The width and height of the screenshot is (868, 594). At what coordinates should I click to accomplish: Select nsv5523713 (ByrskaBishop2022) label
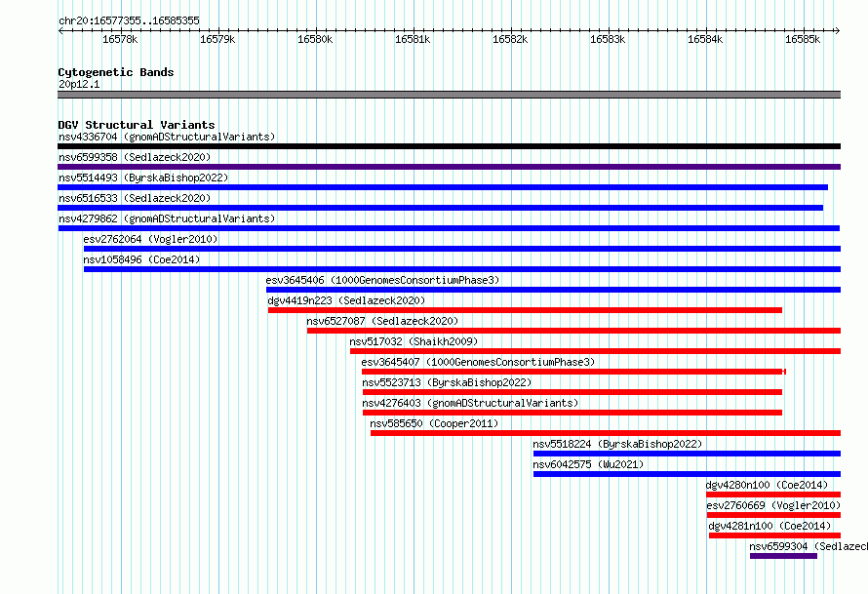point(447,382)
